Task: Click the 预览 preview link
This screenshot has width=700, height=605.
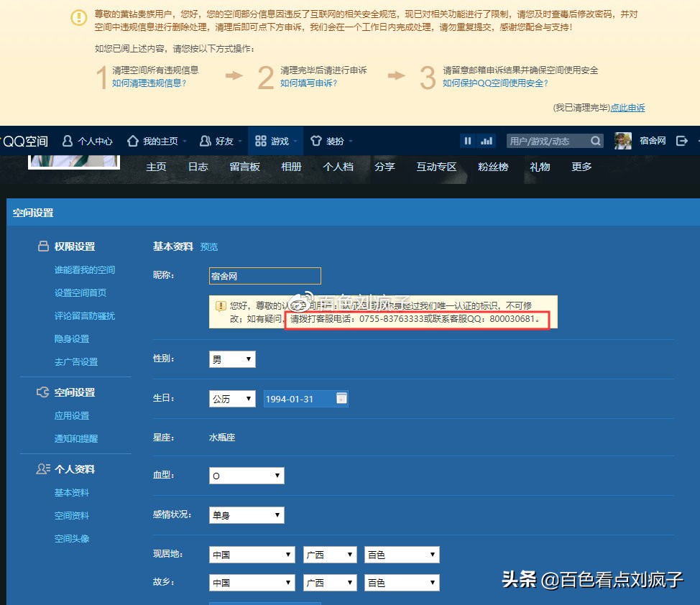Action: point(209,246)
